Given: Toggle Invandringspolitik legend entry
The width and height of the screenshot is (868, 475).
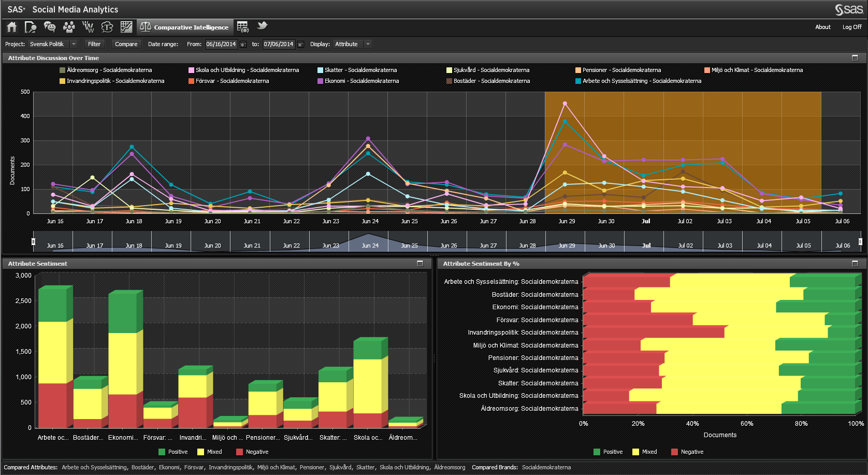Looking at the screenshot, I should [112, 81].
